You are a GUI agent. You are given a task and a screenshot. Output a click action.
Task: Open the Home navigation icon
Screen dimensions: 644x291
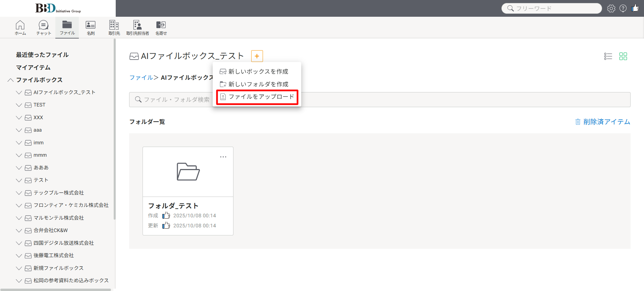(x=20, y=27)
